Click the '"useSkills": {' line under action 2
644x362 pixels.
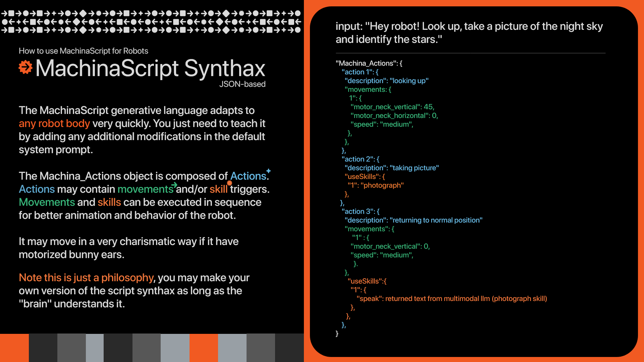tap(365, 177)
